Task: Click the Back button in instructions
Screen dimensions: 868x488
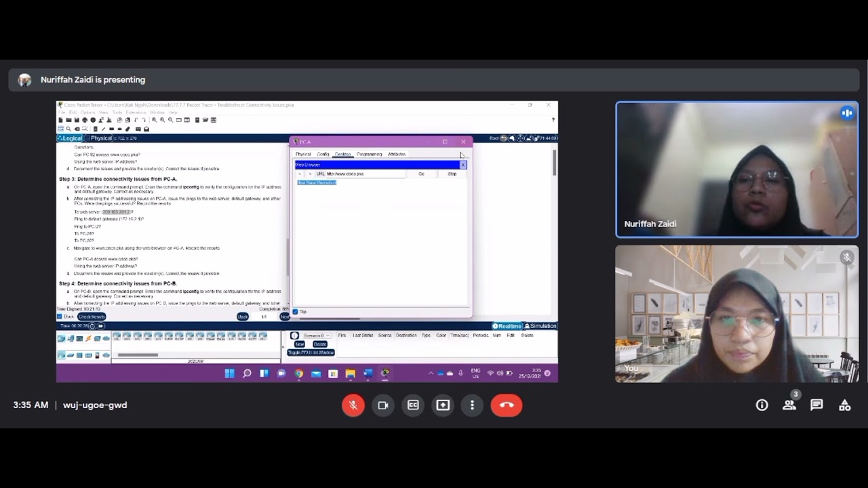Action: 243,317
